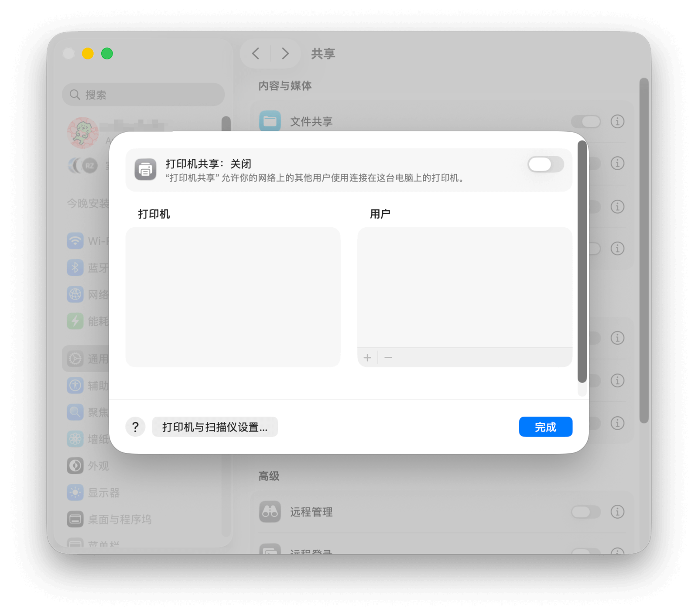Image resolution: width=698 pixels, height=616 pixels.
Task: Toggle the 打印机共享 switch on
Action: pyautogui.click(x=545, y=164)
